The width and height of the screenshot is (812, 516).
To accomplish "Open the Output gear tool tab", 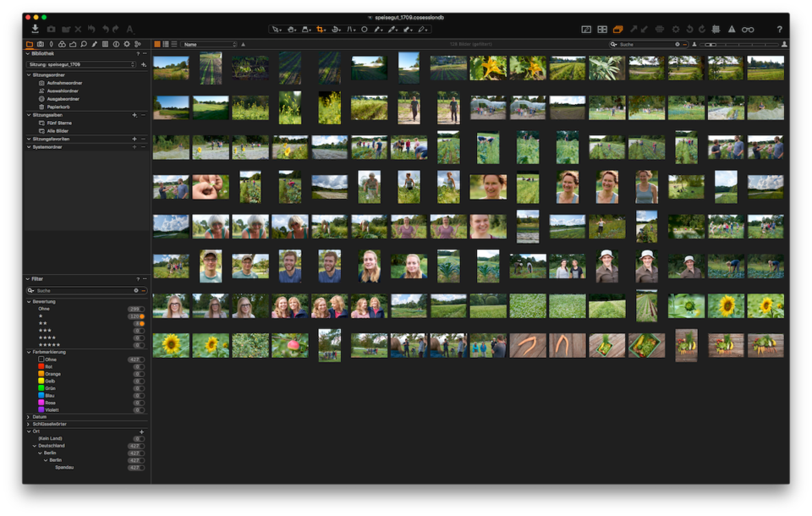I will (127, 45).
